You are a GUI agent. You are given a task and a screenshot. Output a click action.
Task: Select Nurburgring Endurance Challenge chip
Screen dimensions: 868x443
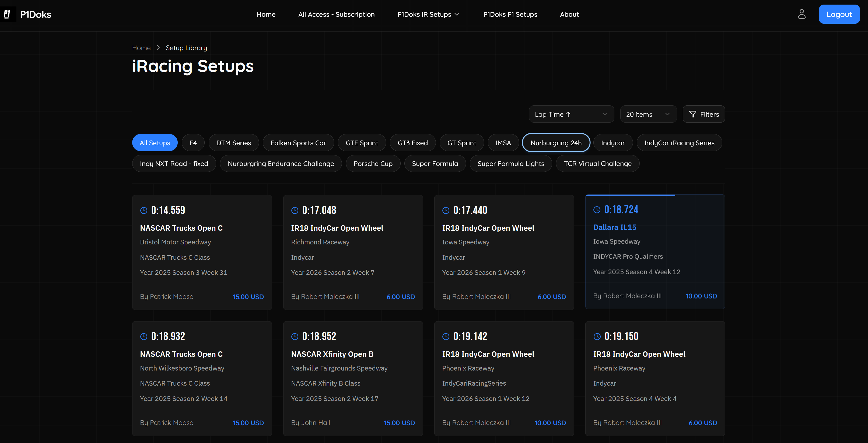pos(281,164)
